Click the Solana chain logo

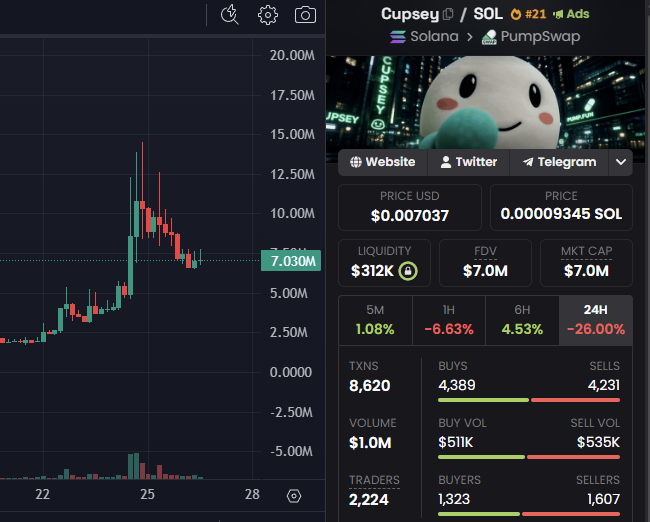click(x=398, y=37)
